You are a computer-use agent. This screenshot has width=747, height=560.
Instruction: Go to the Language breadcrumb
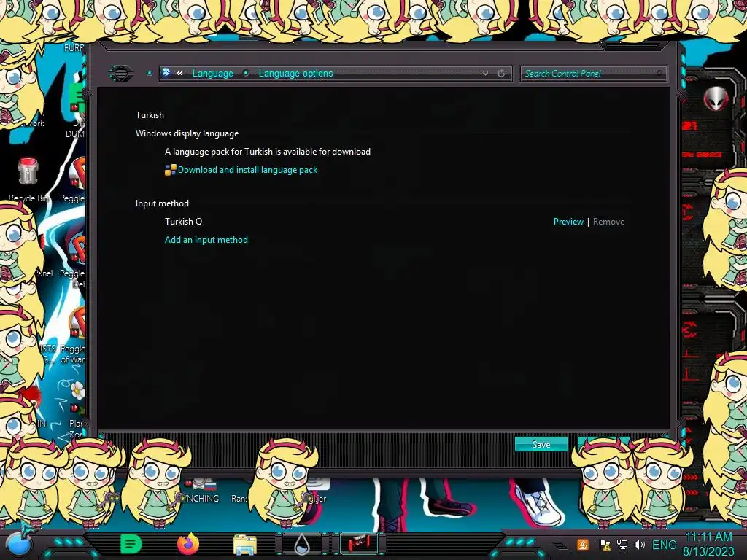(x=212, y=74)
